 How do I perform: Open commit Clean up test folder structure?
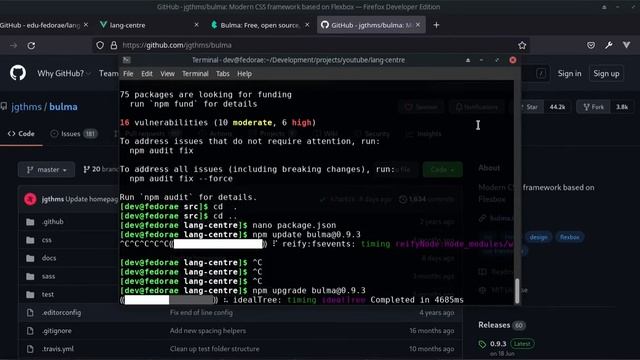click(215, 349)
